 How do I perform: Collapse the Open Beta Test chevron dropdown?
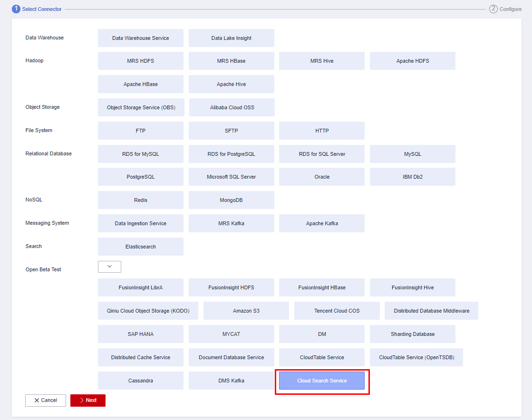[x=109, y=267]
